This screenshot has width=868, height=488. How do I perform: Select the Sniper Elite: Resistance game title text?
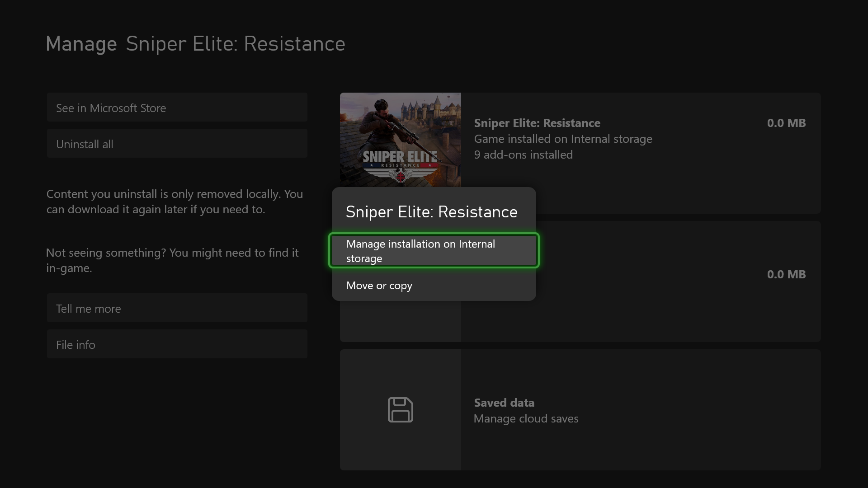tap(537, 123)
